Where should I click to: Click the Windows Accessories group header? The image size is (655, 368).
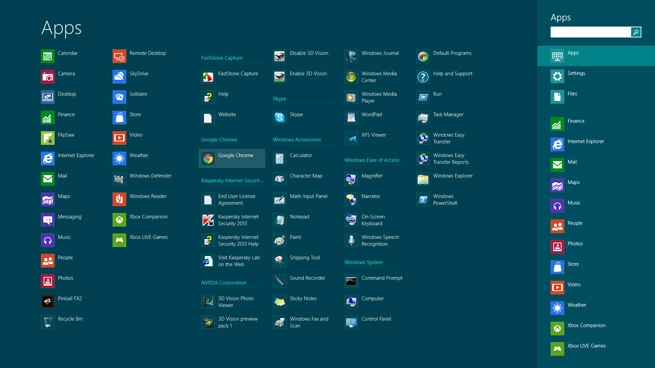click(x=297, y=140)
